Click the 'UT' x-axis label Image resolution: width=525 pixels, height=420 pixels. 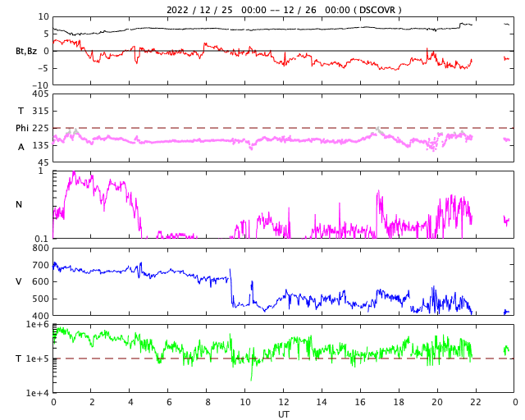(284, 414)
